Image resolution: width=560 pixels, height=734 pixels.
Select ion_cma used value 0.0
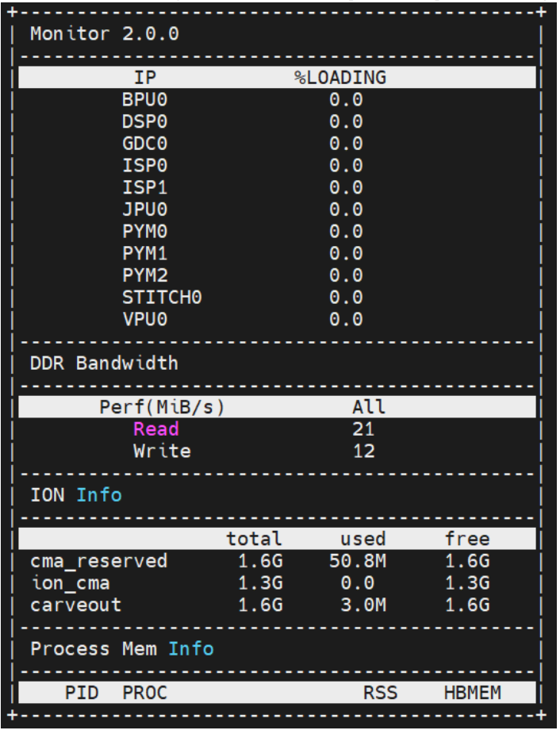click(358, 582)
